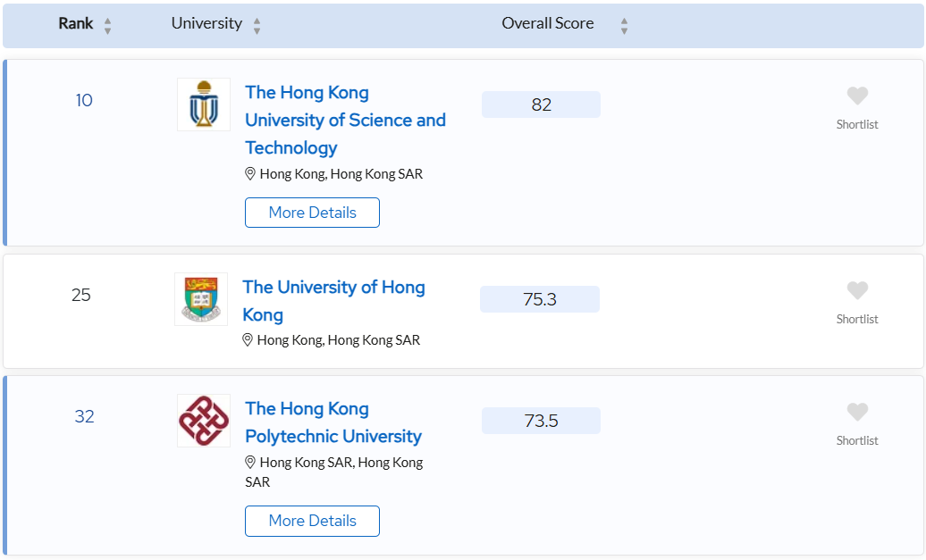Open the HKUST logo thumbnail
The width and height of the screenshot is (926, 560).
204,104
